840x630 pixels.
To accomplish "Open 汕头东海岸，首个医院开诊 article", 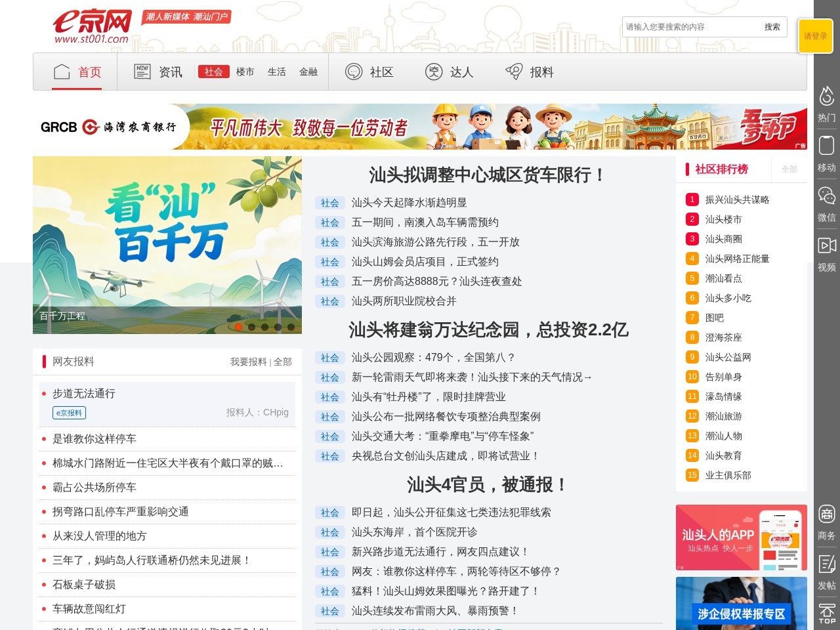I will click(414, 532).
